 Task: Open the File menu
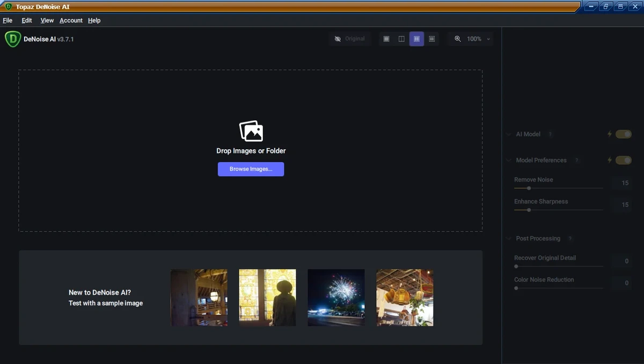click(x=8, y=20)
